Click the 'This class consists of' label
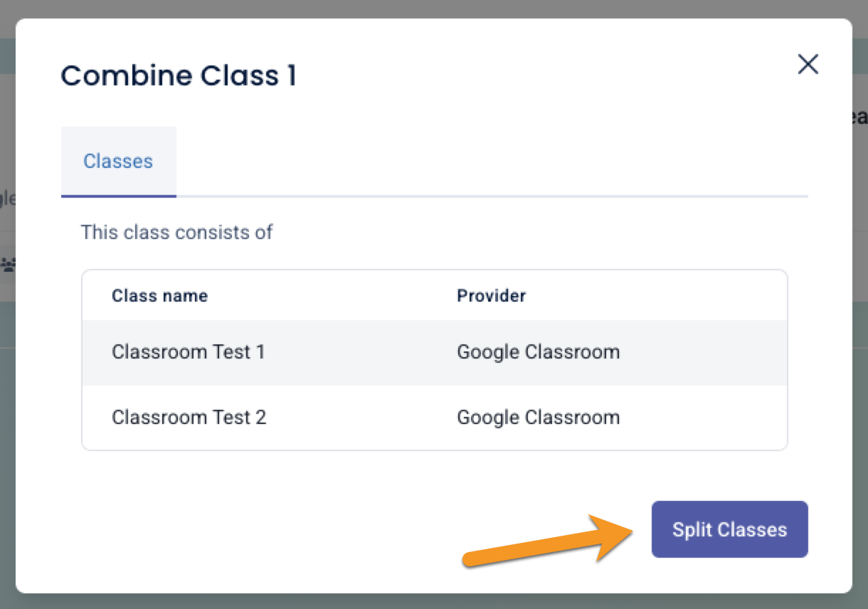Screen dimensions: 868x609 [x=176, y=233]
